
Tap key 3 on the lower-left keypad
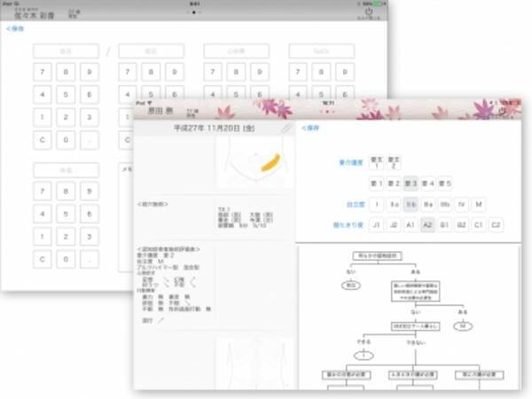90,237
